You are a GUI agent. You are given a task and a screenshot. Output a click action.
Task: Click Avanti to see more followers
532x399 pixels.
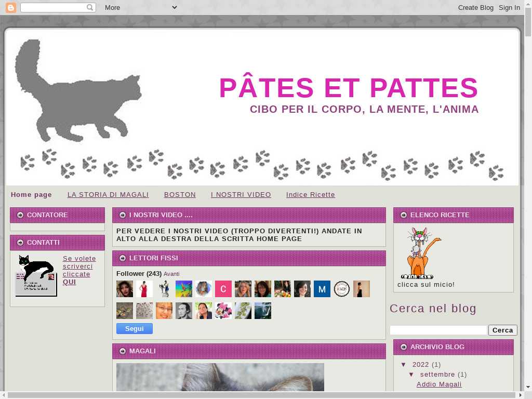[x=171, y=274]
